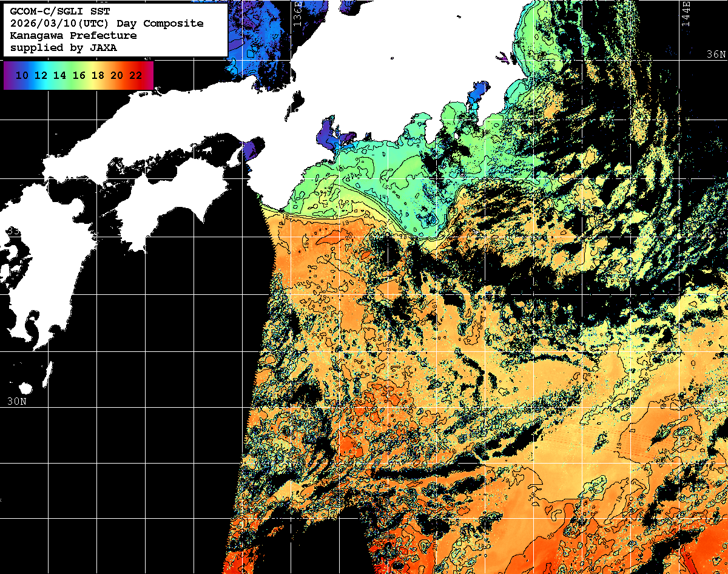Choose the 18 value on color scale

click(98, 76)
